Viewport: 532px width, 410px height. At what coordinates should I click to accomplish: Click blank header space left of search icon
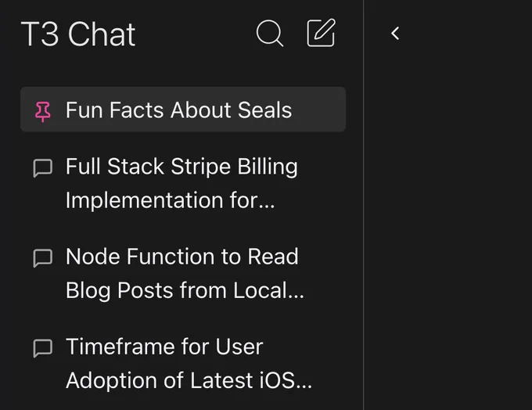[x=196, y=34]
